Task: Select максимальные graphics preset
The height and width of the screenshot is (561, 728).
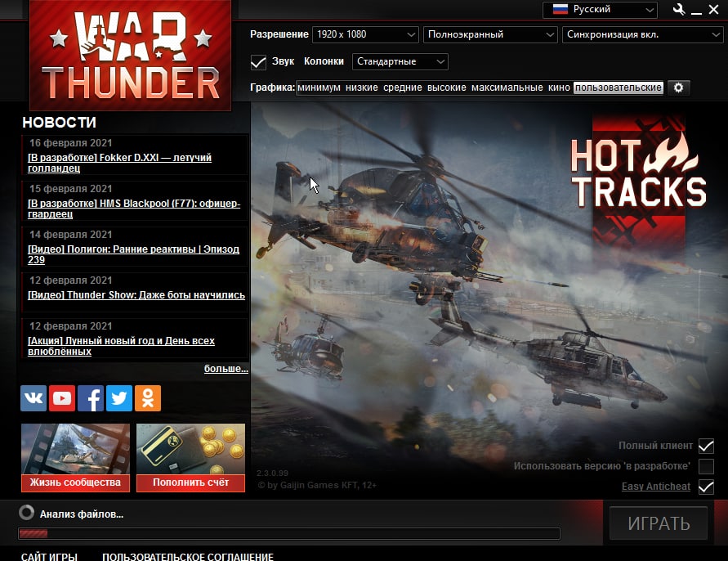Action: click(x=507, y=88)
